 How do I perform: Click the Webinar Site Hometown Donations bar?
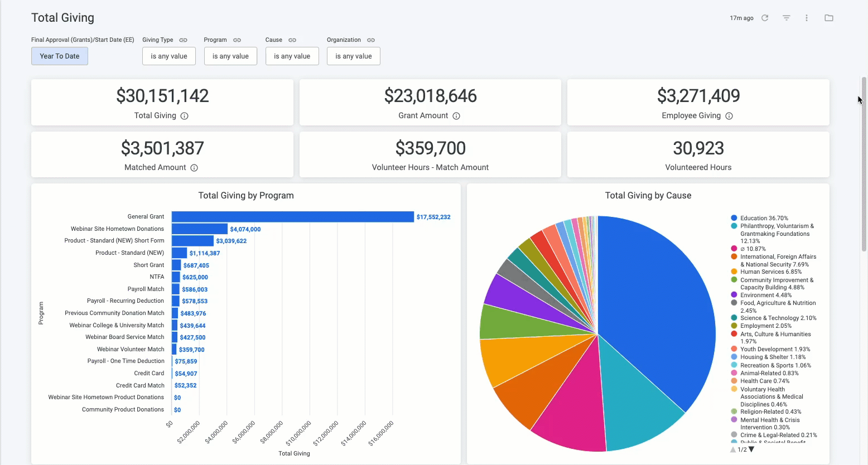(x=200, y=229)
